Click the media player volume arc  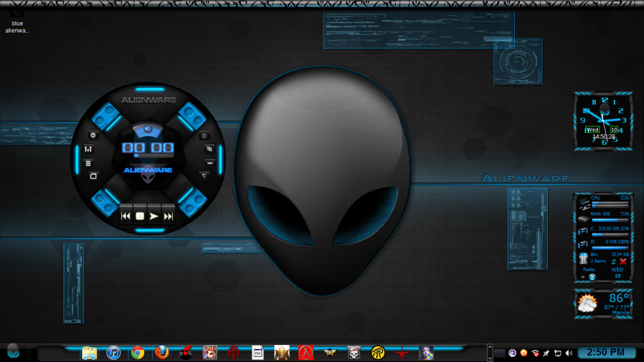tap(148, 130)
